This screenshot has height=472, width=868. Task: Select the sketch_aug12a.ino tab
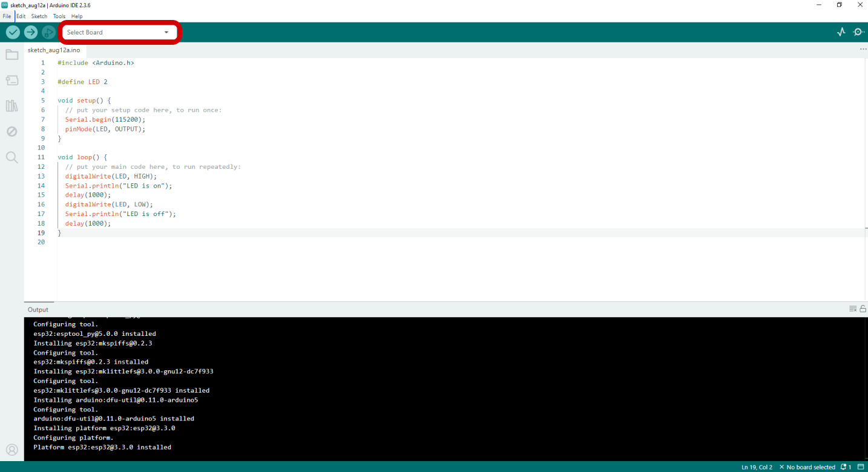tap(54, 50)
